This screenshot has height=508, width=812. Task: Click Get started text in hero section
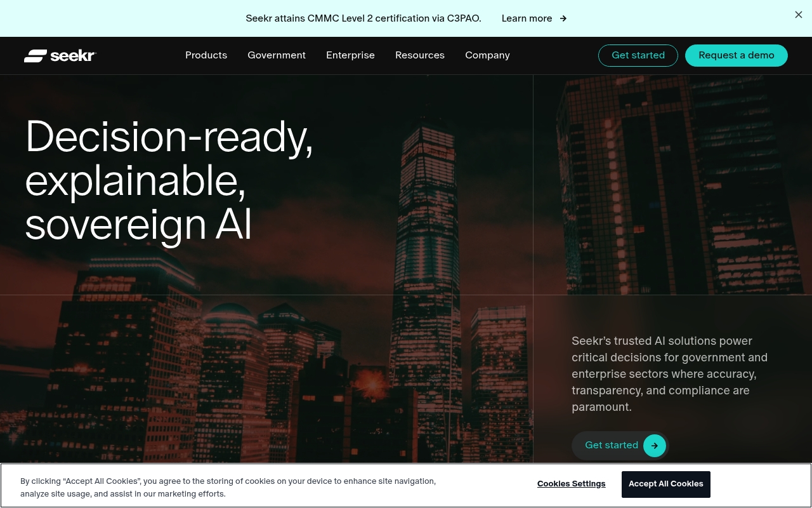(612, 445)
